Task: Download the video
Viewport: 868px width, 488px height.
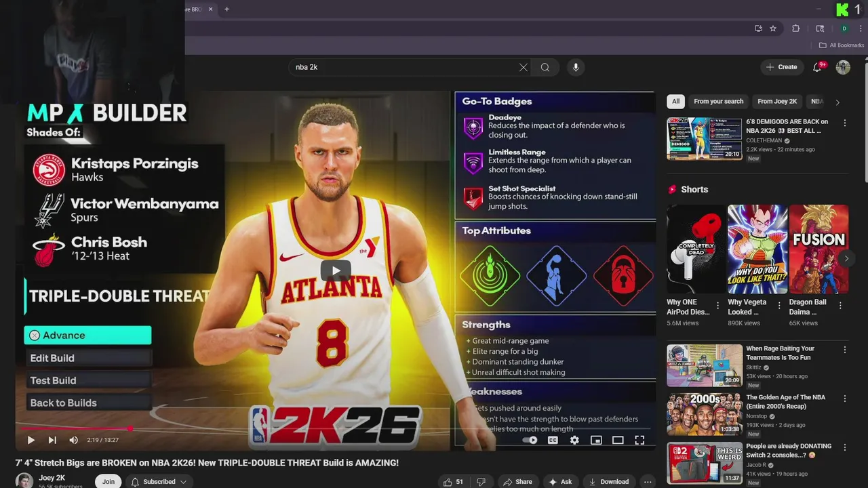Action: (x=609, y=482)
